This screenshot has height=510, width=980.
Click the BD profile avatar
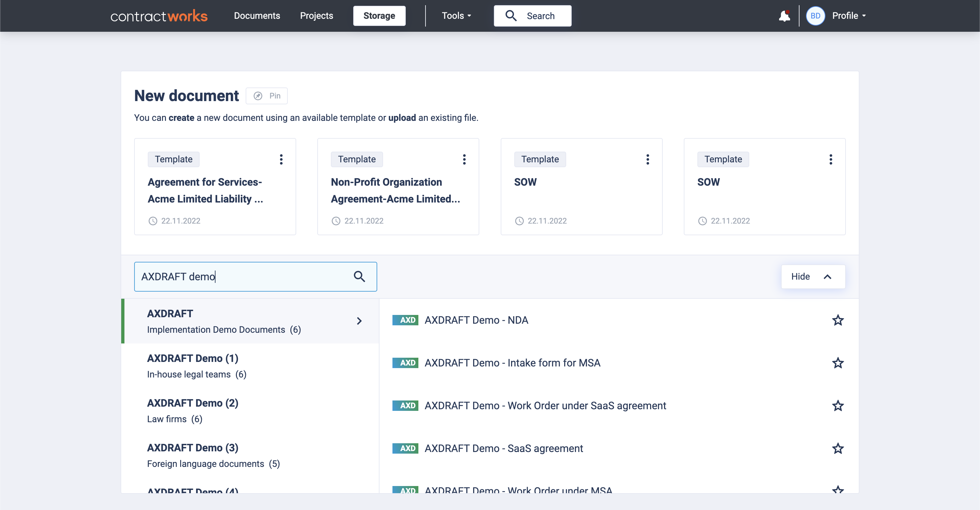click(815, 16)
